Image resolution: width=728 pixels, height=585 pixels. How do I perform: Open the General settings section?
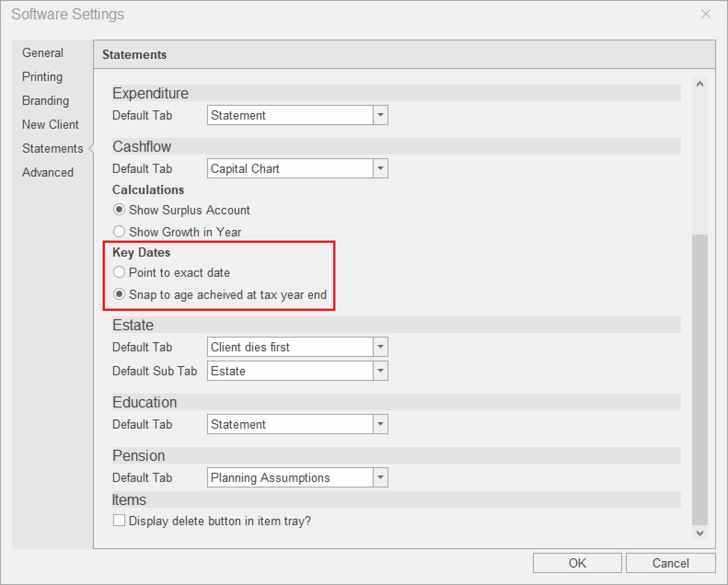[43, 53]
